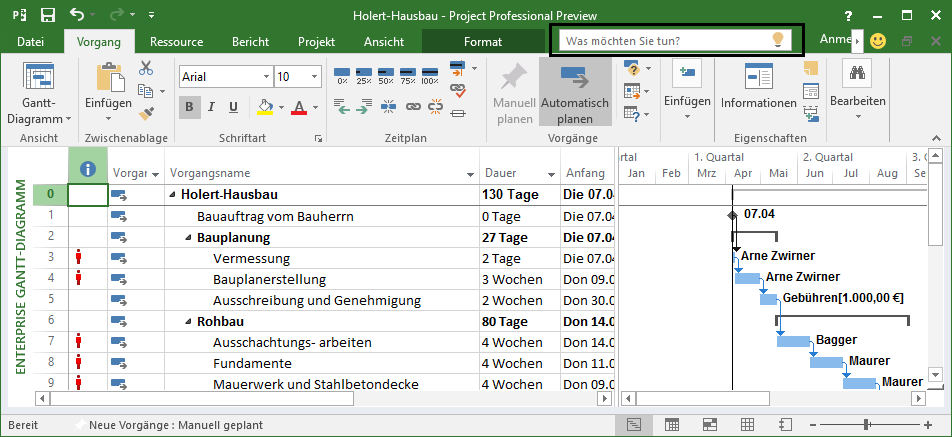The width and height of the screenshot is (952, 437).
Task: Collapse the Rohbau summary task
Action: tap(189, 322)
